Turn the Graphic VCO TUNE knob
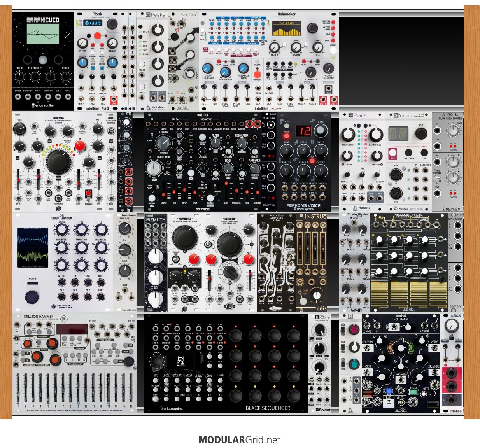Viewport: 480px width, 448px height. [x=19, y=77]
